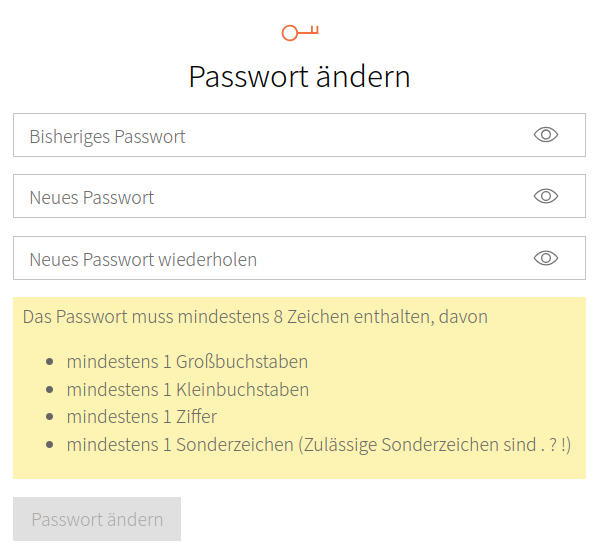Toggle visibility of the Neues Passwort wiederholen field
This screenshot has height=553, width=594.
click(x=546, y=258)
